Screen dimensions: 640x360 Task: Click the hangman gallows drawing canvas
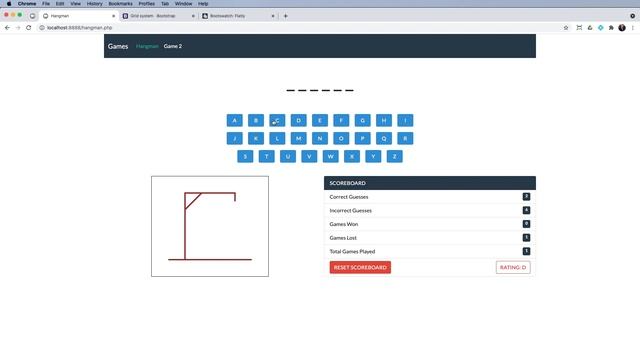pyautogui.click(x=210, y=226)
